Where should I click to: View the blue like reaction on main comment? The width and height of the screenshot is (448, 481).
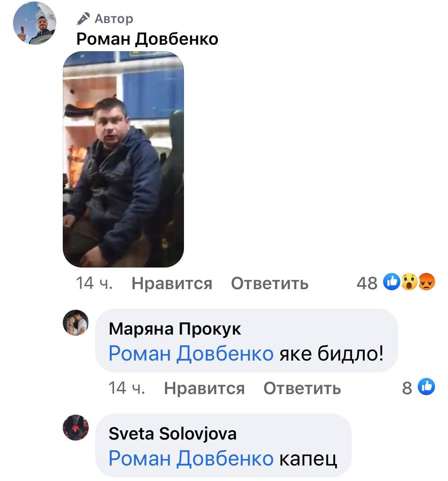392,283
